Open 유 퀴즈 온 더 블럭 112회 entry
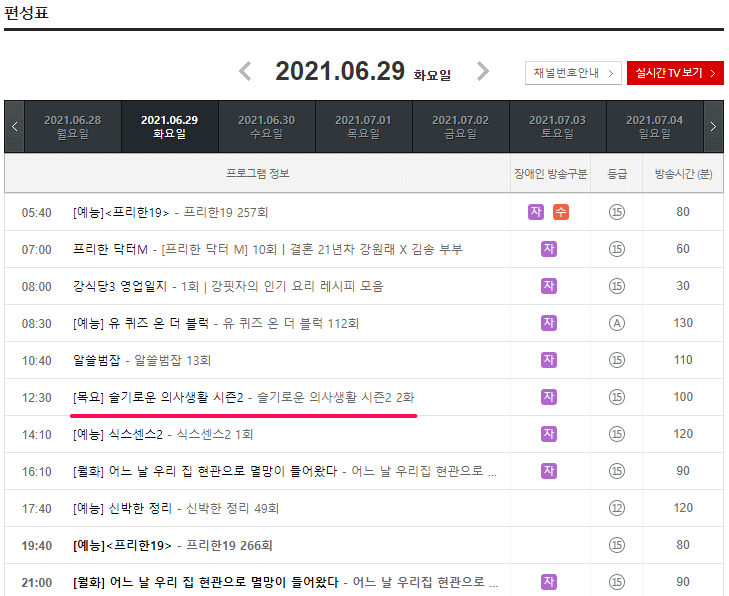 pos(216,323)
